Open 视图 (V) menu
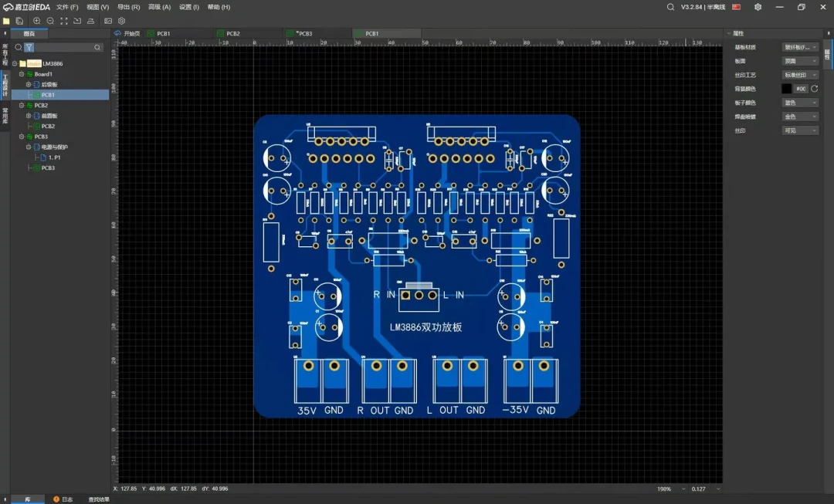This screenshot has height=504, width=834. pyautogui.click(x=98, y=7)
